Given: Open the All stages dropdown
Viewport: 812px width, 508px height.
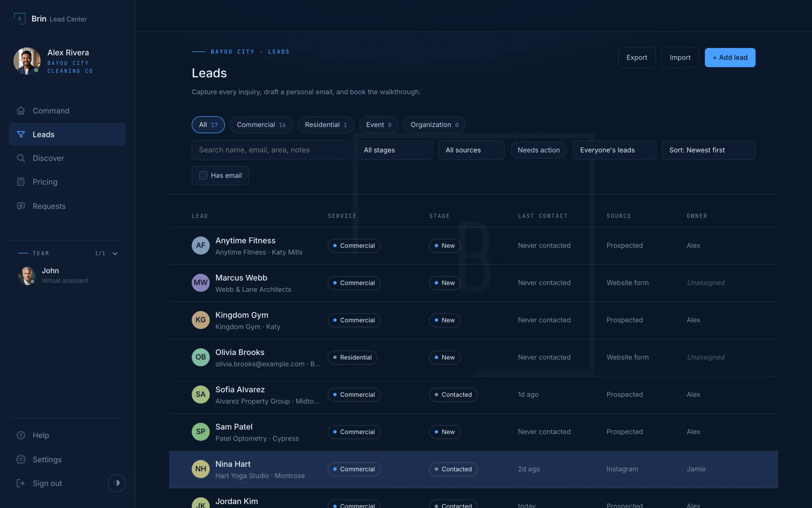Looking at the screenshot, I should pyautogui.click(x=394, y=150).
